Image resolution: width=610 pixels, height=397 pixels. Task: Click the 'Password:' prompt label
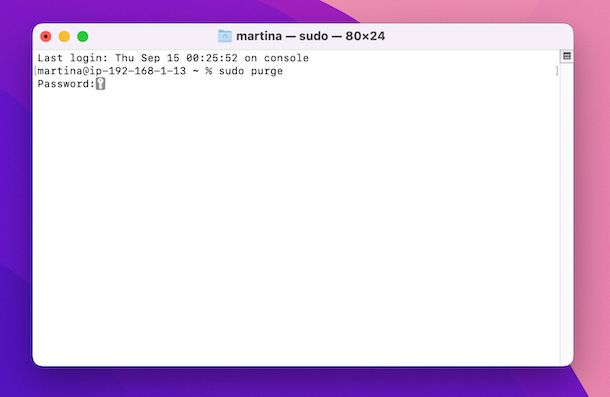coord(66,84)
